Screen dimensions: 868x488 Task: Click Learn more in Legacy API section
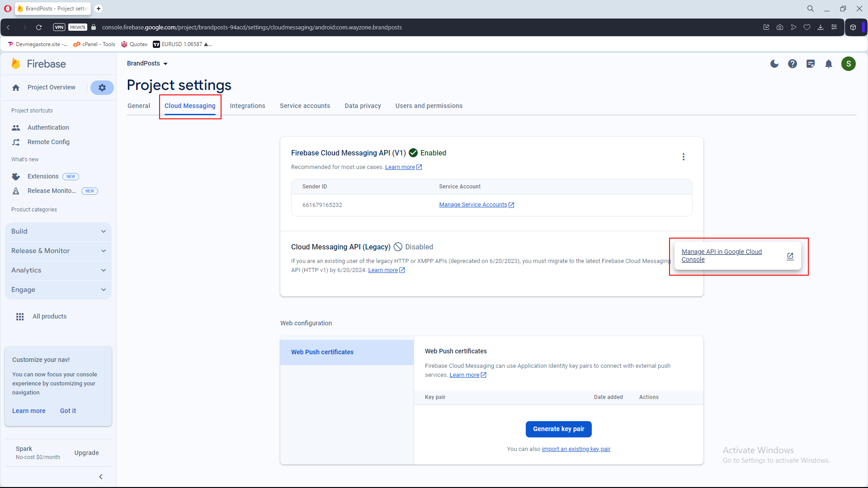click(387, 270)
